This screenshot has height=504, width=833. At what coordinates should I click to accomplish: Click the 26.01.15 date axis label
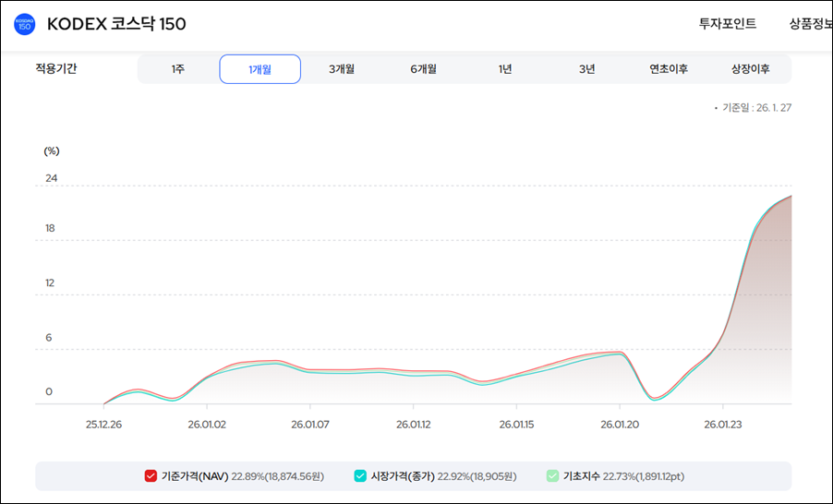(516, 425)
